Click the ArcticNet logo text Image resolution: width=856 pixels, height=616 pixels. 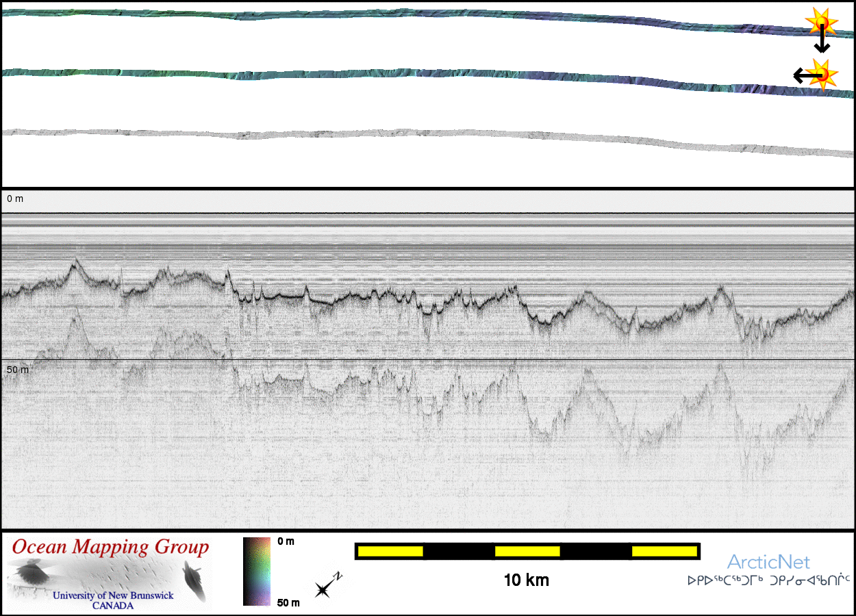768,563
